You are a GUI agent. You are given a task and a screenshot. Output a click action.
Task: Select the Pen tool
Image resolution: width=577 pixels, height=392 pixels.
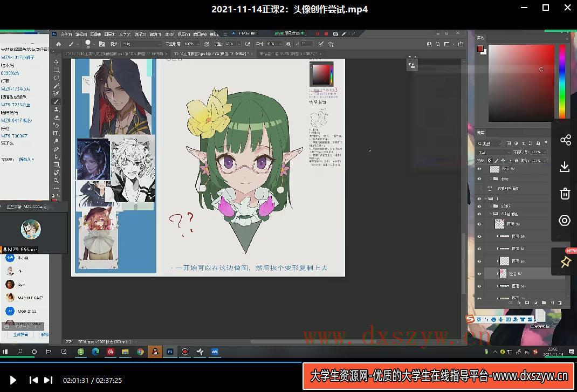click(x=56, y=149)
